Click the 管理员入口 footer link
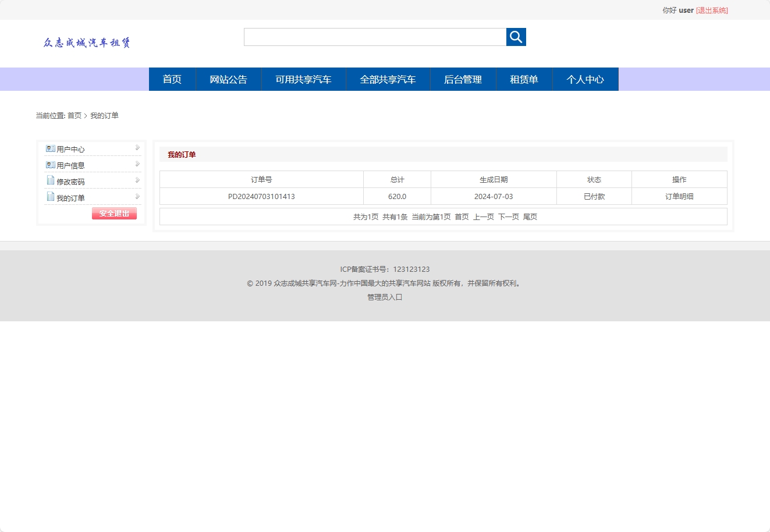 (x=384, y=297)
